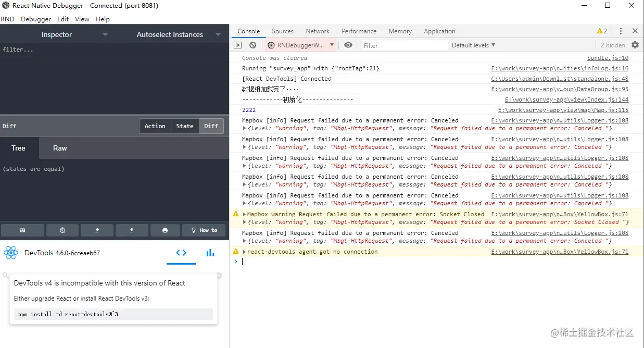Open the RNDebuggerW... context dropdown

pyautogui.click(x=301, y=45)
